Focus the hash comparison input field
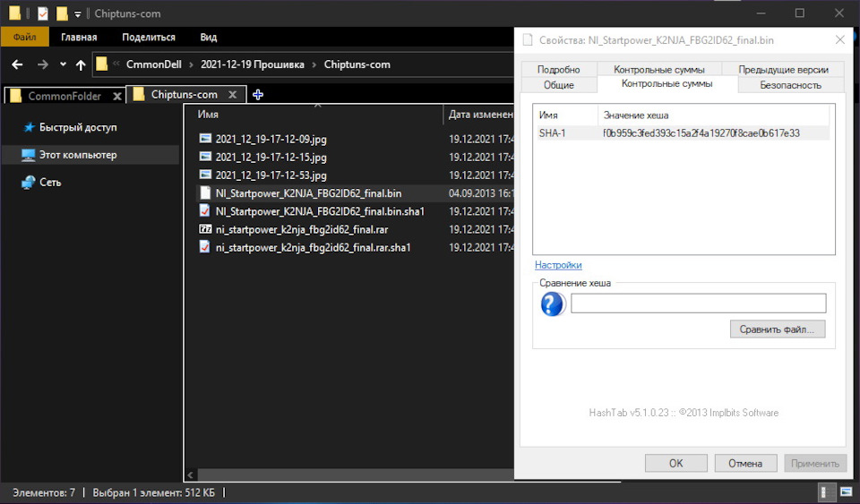Viewport: 860px width, 504px height. [698, 303]
